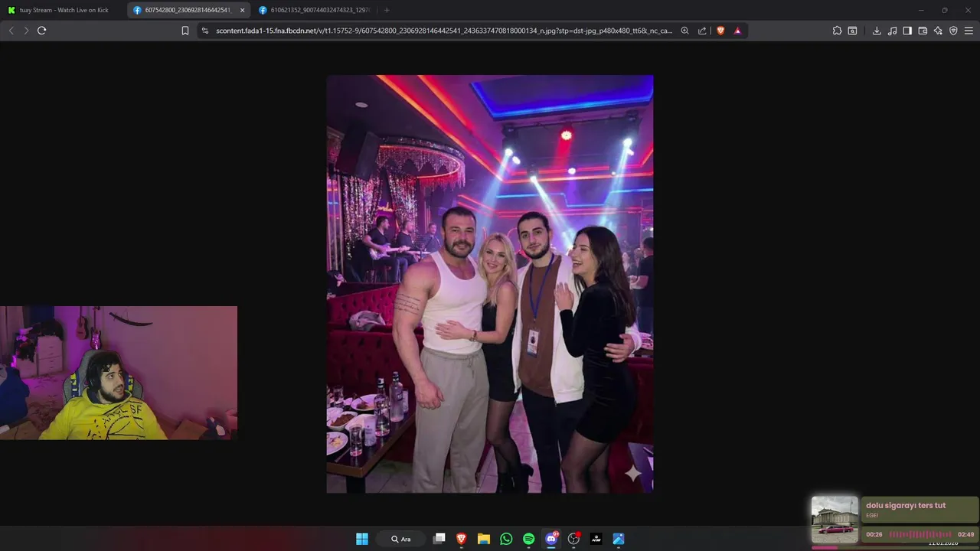Toggle the browser sidebar panel
Image resolution: width=980 pixels, height=551 pixels.
click(907, 31)
